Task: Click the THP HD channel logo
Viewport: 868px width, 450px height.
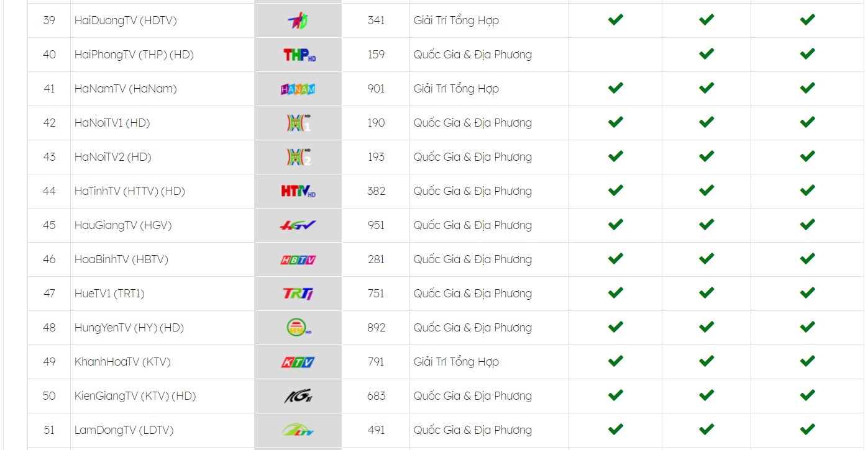Action: click(299, 55)
